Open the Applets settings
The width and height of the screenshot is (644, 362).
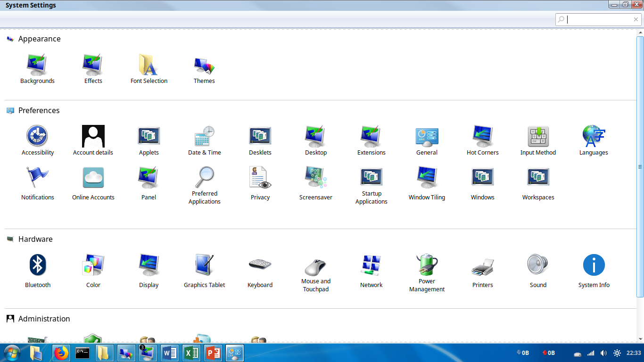(x=149, y=140)
